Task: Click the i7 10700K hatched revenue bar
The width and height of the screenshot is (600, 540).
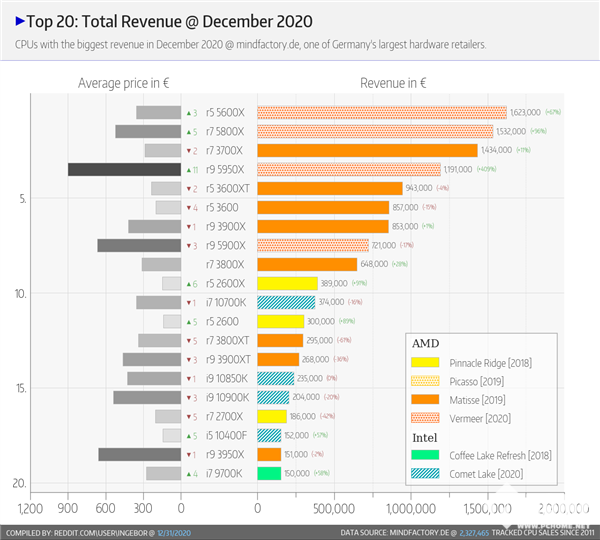Action: click(x=286, y=302)
